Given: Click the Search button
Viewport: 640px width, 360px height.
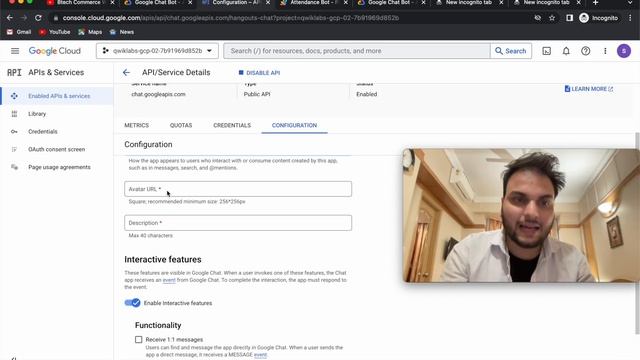Looking at the screenshot, I should 511,51.
